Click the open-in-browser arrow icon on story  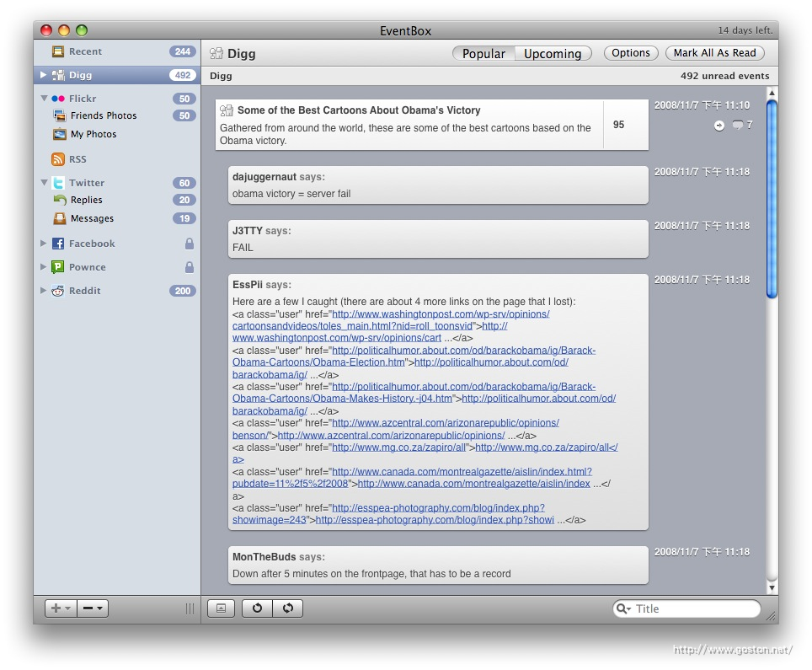tap(719, 126)
